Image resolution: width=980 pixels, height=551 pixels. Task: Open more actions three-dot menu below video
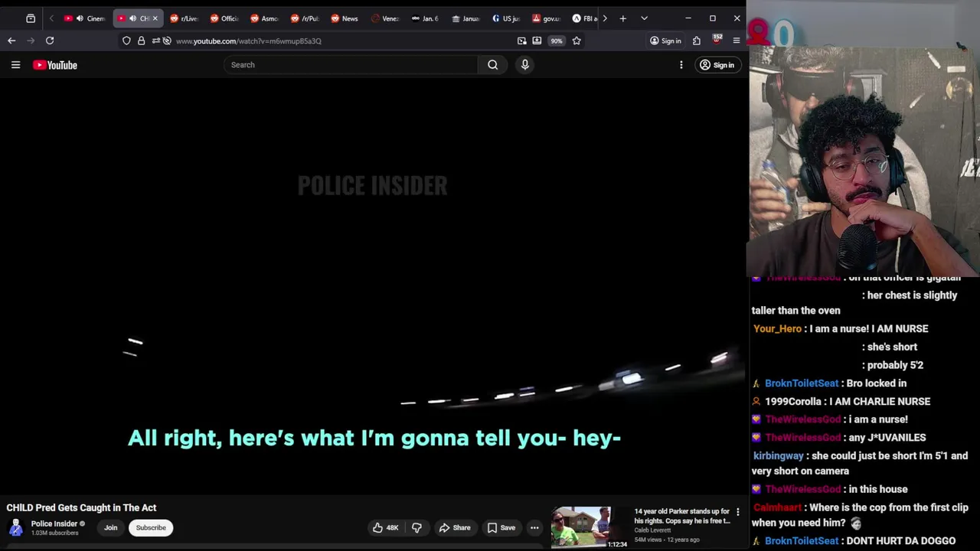point(534,527)
